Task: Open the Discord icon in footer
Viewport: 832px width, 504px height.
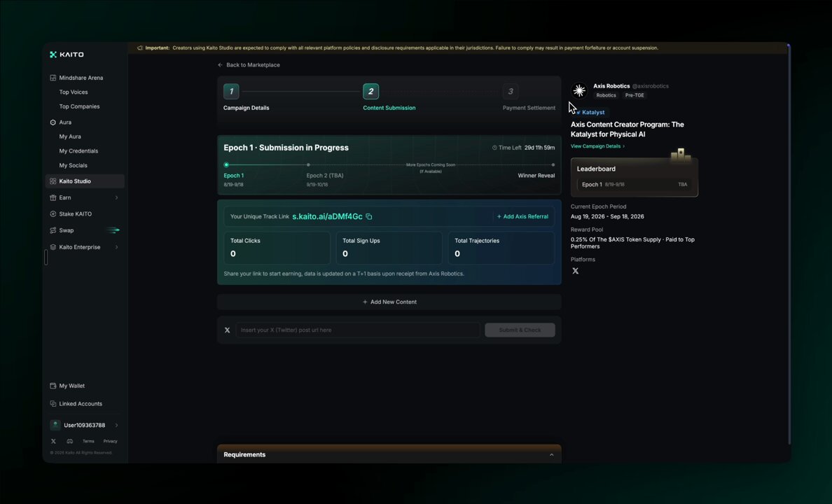Action: point(69,441)
